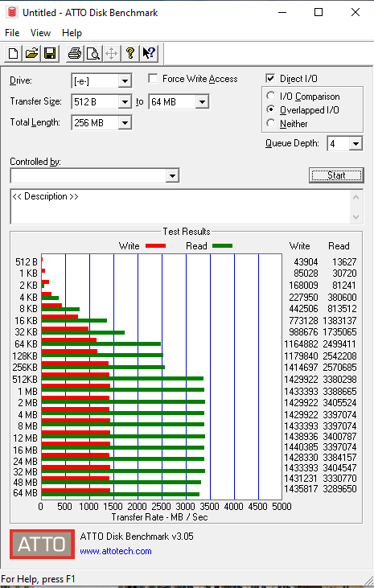Click the yellow question mark About icon
374x588 pixels.
(x=130, y=54)
